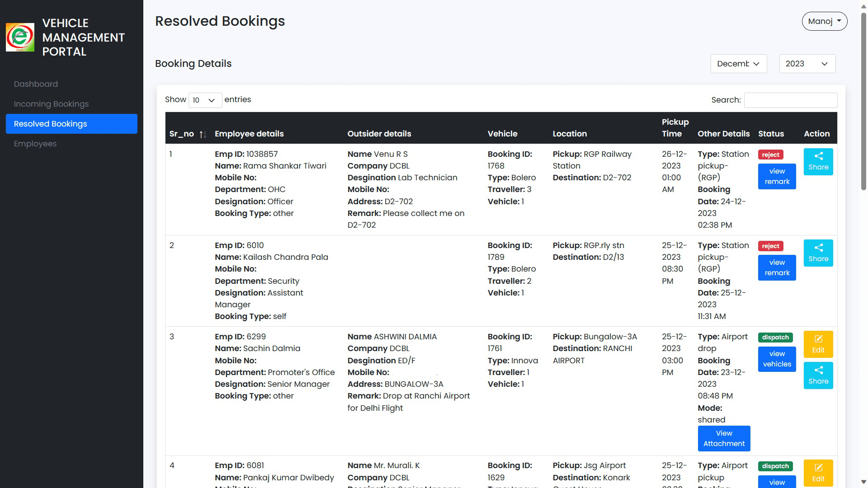
Task: Share booking ID 1789
Action: [818, 253]
